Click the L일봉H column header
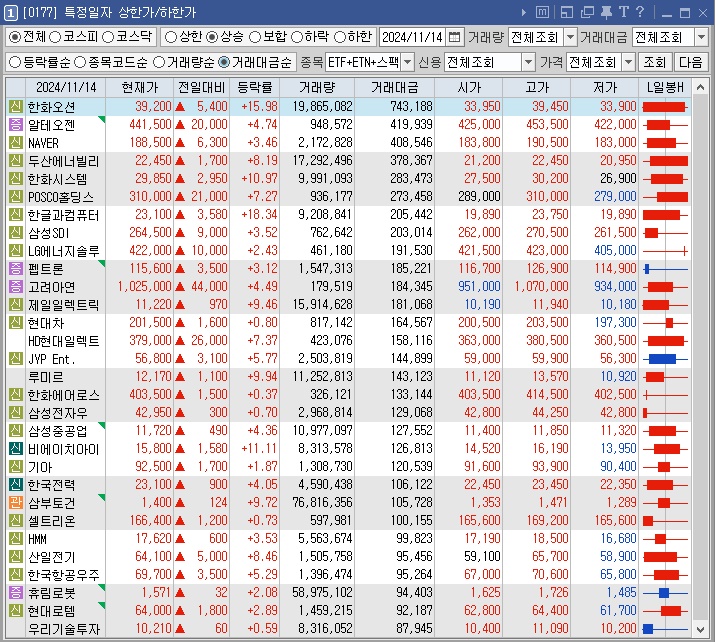The height and width of the screenshot is (642, 715). pyautogui.click(x=665, y=88)
